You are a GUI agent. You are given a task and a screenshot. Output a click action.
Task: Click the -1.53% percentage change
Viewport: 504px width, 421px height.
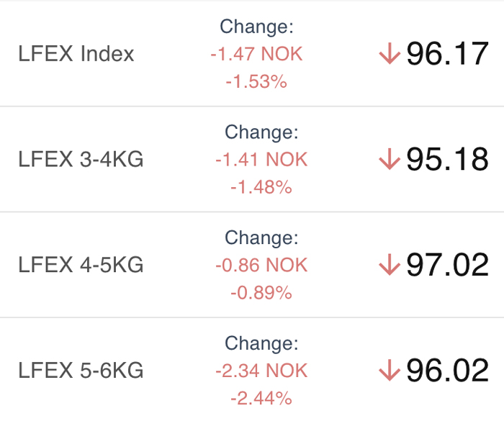256,81
